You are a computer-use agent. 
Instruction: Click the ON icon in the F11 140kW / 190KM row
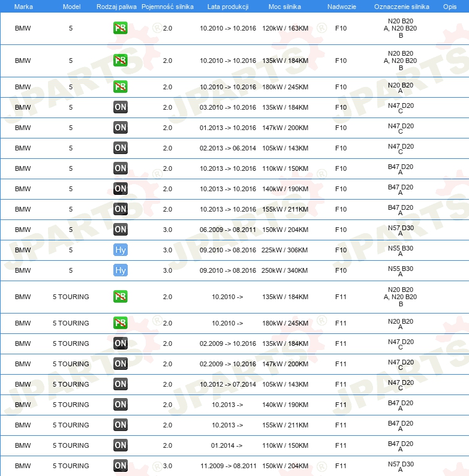coord(121,404)
